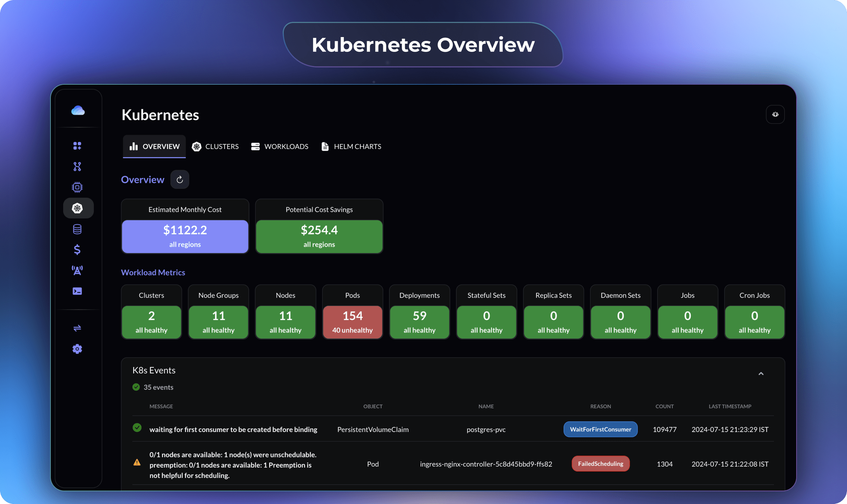Collapse the K8s Events panel
The height and width of the screenshot is (504, 847).
click(x=761, y=373)
